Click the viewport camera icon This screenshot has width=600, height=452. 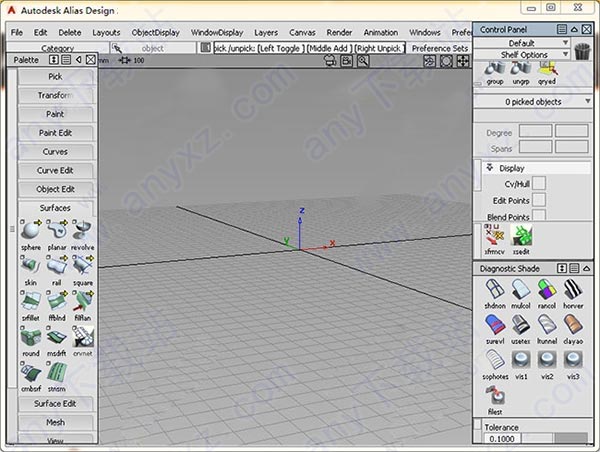pos(347,60)
